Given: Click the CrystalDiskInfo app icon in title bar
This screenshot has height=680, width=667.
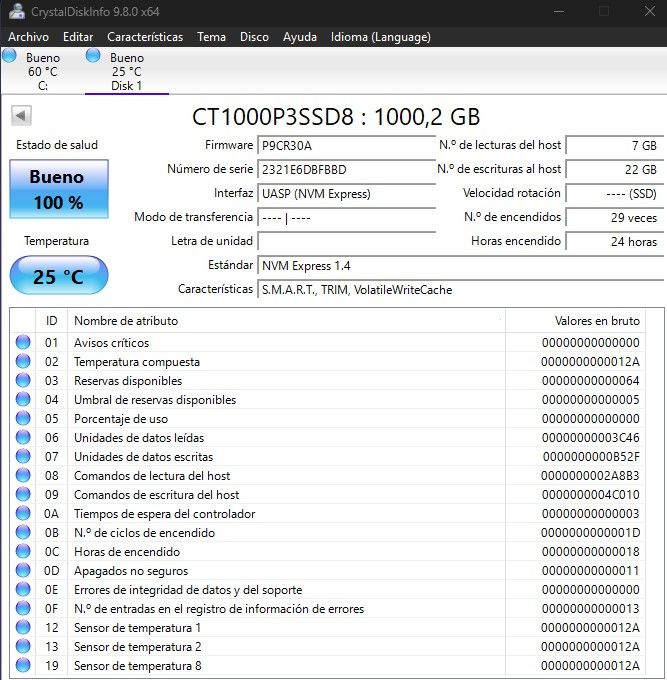Looking at the screenshot, I should click(16, 11).
